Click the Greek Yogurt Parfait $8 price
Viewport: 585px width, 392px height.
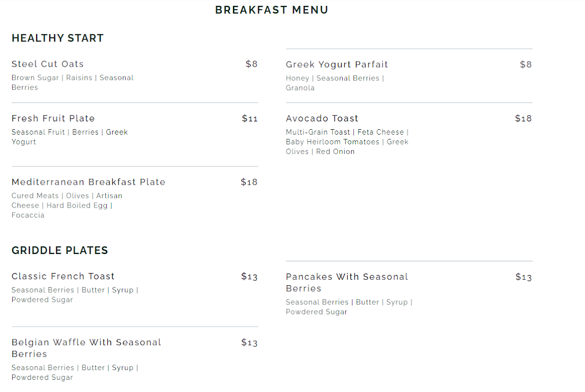526,64
